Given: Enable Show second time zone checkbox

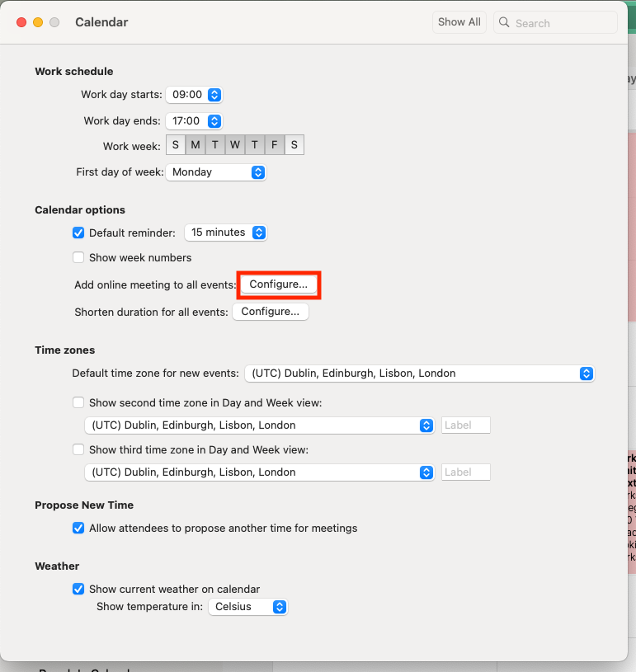Looking at the screenshot, I should pyautogui.click(x=79, y=403).
